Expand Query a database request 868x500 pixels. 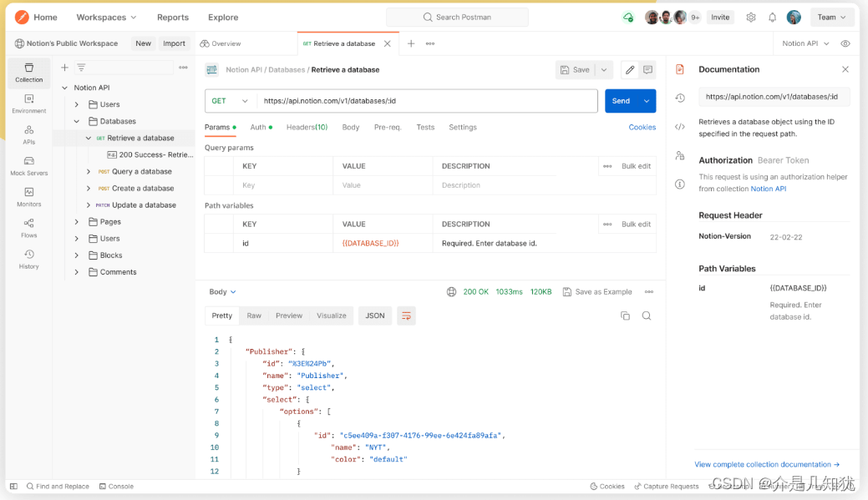pos(89,171)
